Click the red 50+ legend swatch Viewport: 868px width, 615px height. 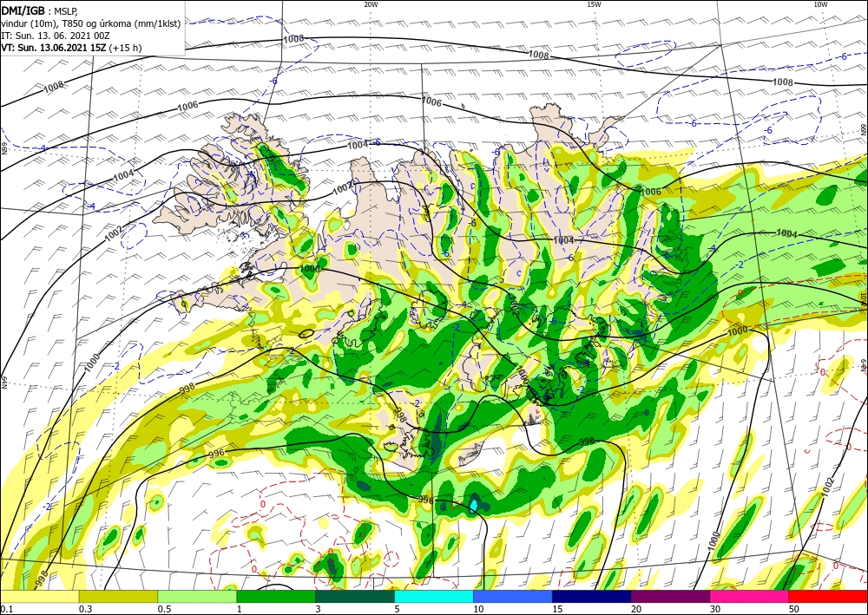click(x=828, y=596)
